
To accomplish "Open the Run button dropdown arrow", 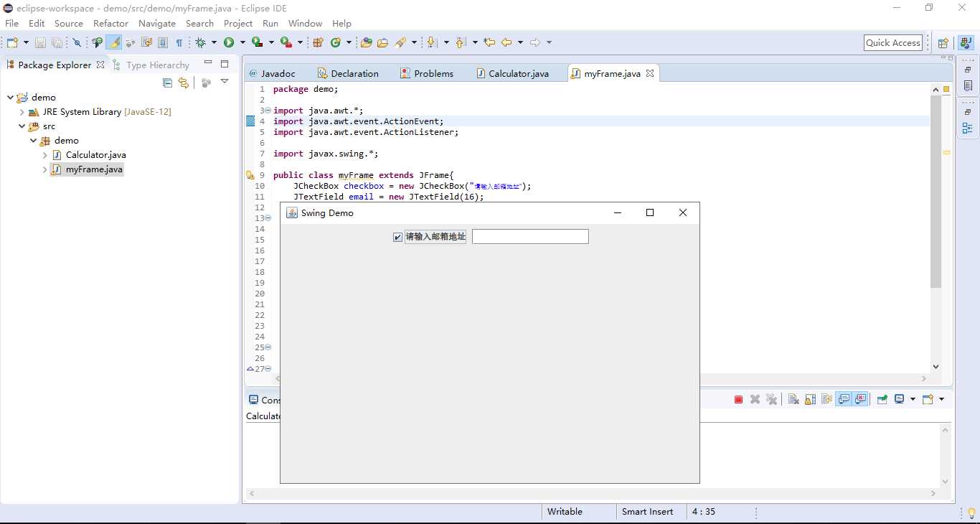I will pos(242,43).
